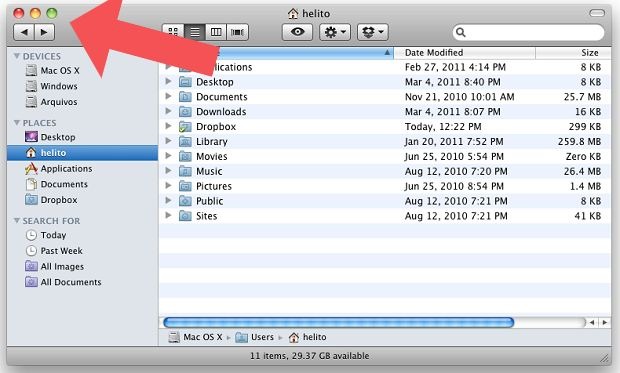Select the Sites folder icon in the list
Viewport: 620px width, 373px height.
tap(185, 216)
